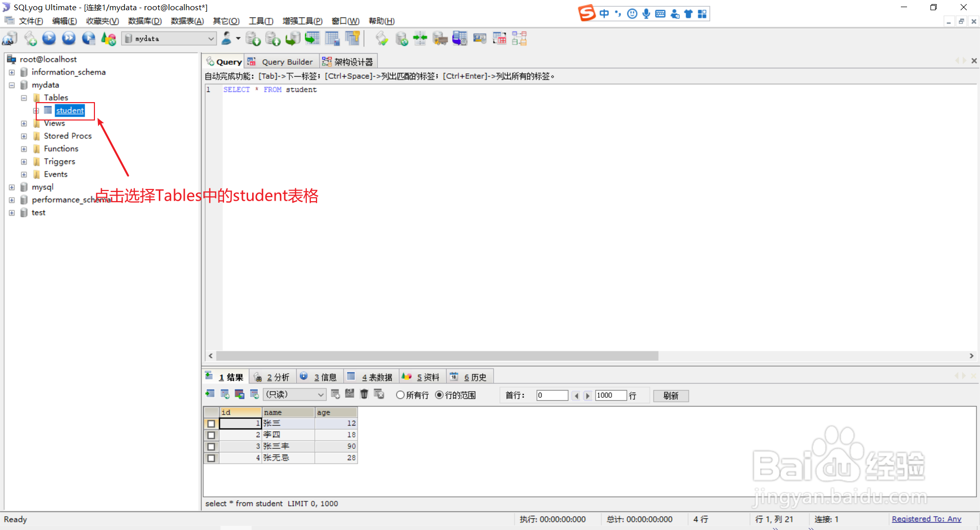Screen dimensions: 980x530
Task: Expand the Views folder node
Action: (24, 124)
